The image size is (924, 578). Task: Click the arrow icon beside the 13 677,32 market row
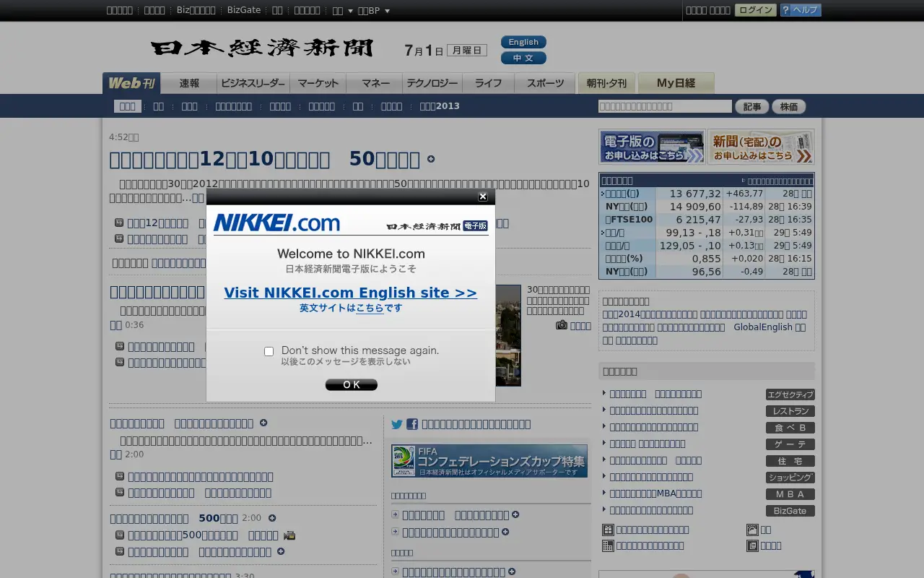pos(603,194)
